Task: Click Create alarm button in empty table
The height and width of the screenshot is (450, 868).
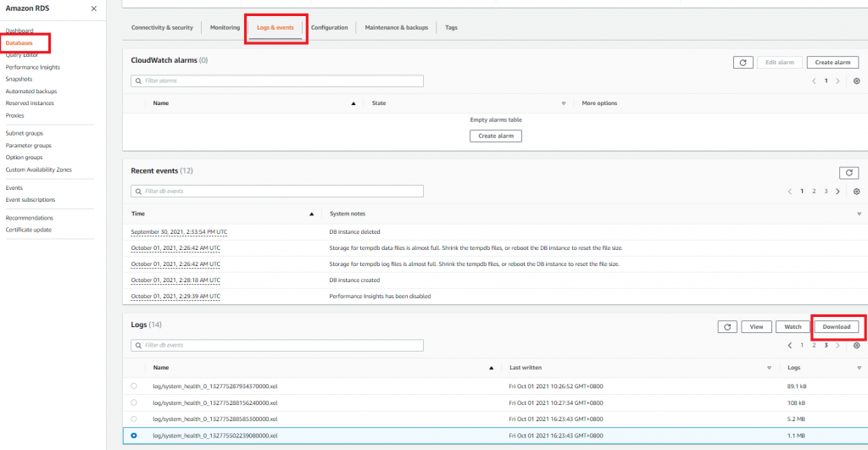Action: 495,136
